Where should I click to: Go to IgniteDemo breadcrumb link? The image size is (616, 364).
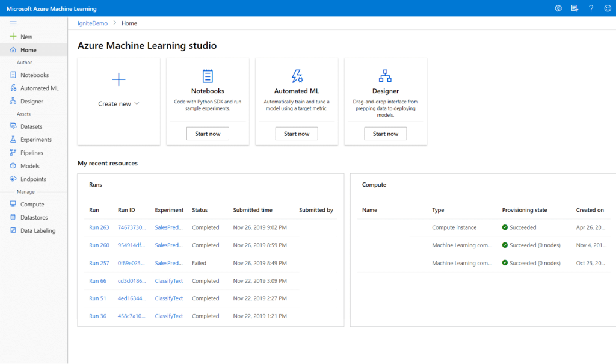[x=92, y=23]
